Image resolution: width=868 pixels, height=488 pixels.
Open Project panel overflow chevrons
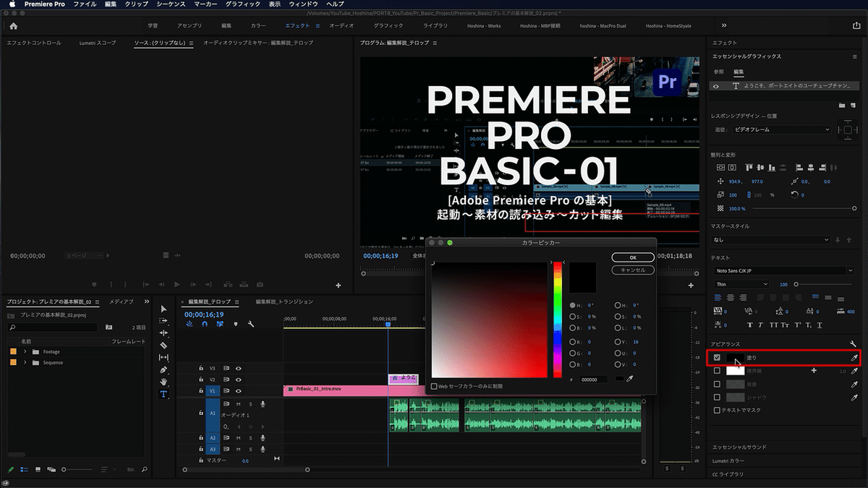tap(147, 301)
